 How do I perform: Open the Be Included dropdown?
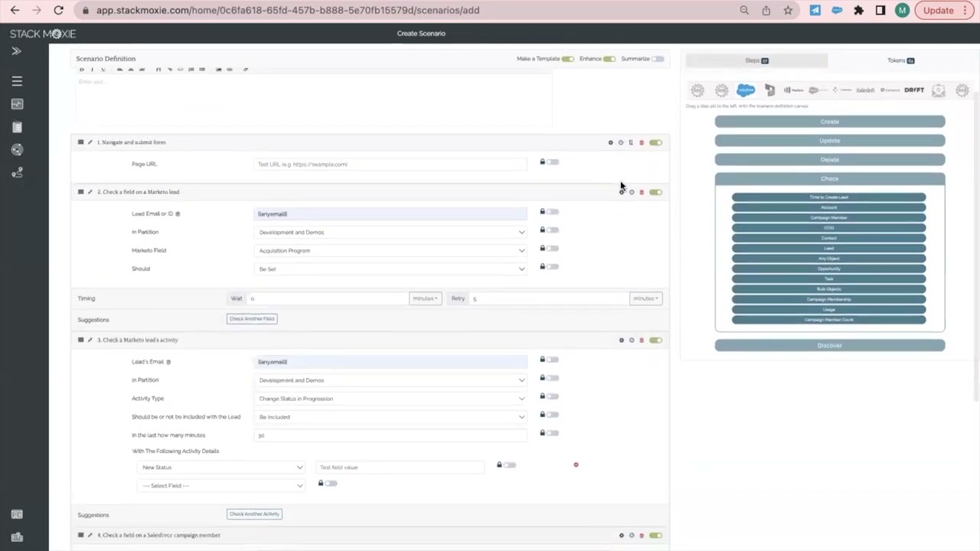[x=390, y=417]
